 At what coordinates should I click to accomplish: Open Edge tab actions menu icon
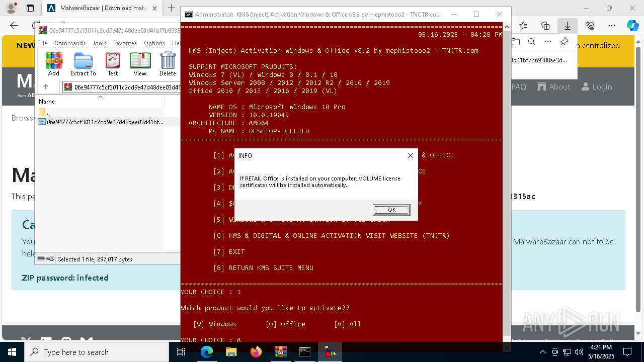30,8
